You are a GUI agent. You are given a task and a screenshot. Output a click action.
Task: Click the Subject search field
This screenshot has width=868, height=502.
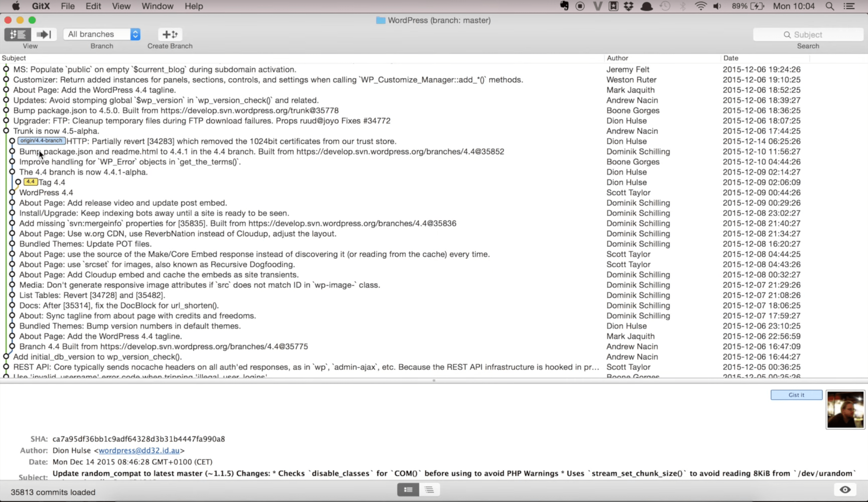[x=808, y=34]
